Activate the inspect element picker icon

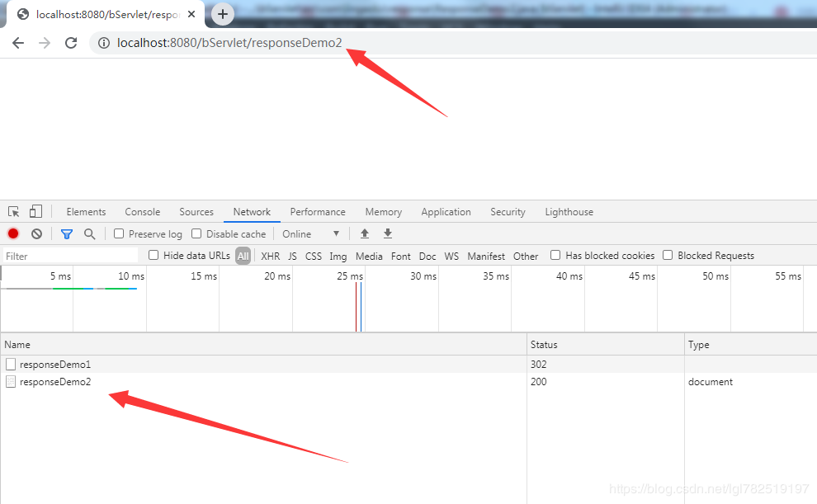pos(13,211)
